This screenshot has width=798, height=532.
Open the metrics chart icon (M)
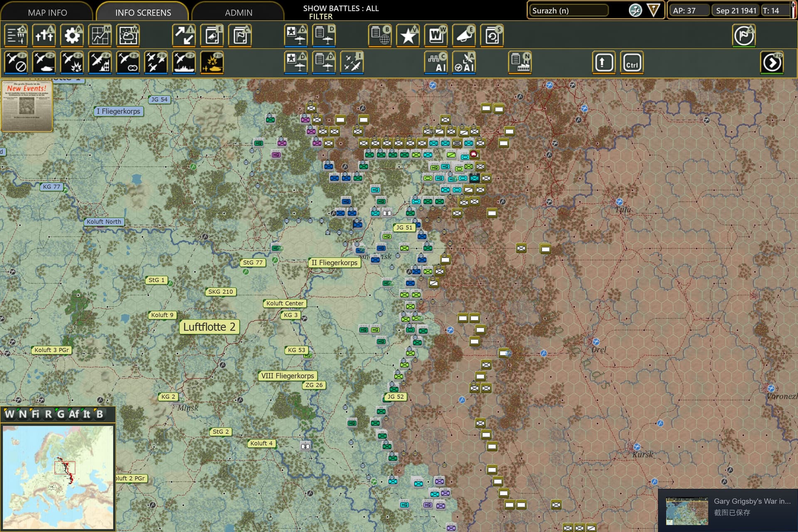click(x=100, y=35)
